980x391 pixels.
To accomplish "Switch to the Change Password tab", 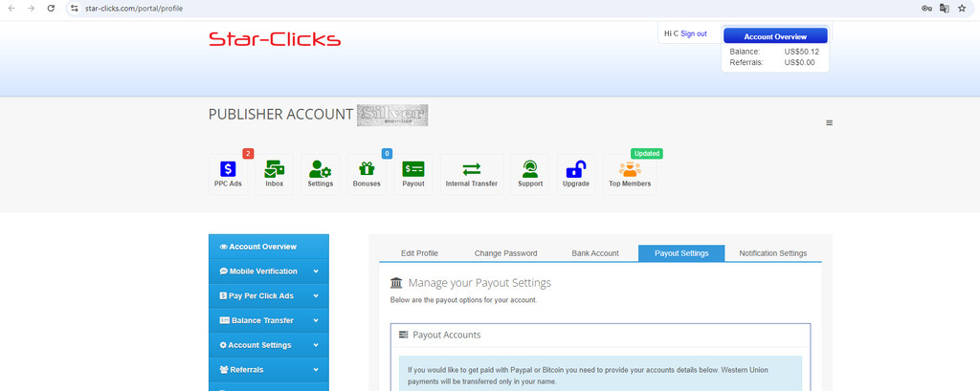I will pyautogui.click(x=505, y=253).
